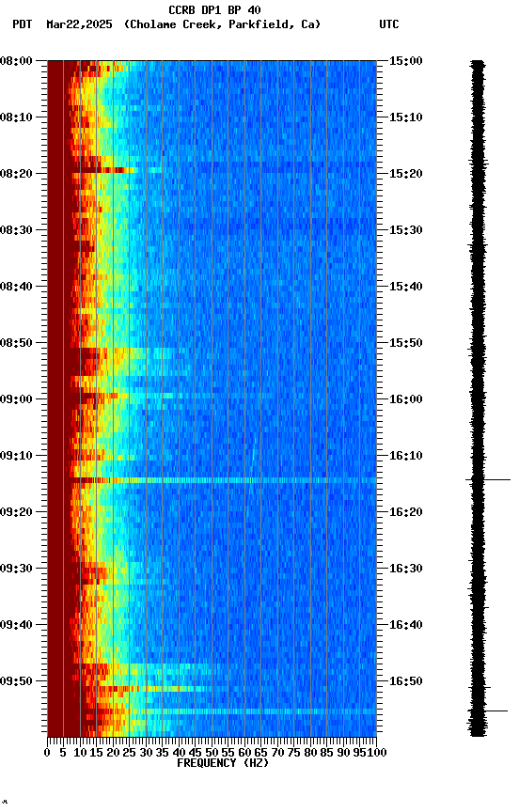
Task: Click the waveform spike near 16:55 UTC
Action: click(x=488, y=711)
